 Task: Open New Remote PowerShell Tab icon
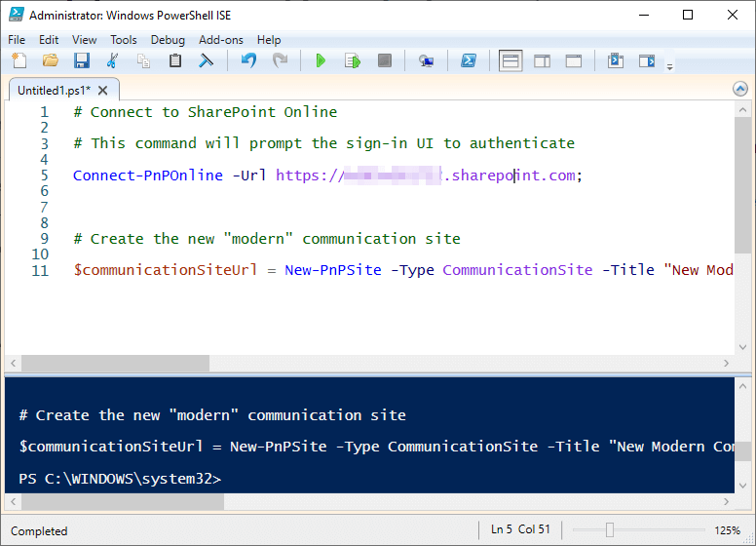(426, 60)
